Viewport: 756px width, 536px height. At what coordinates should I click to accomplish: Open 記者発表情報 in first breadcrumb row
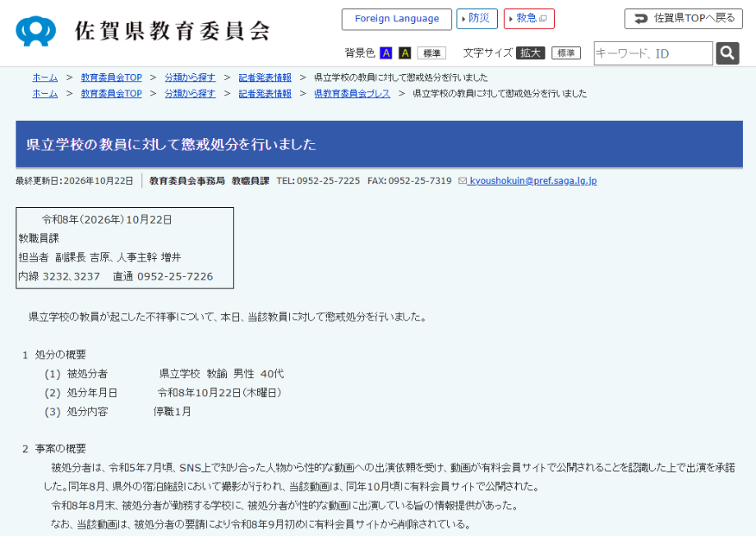[265, 77]
